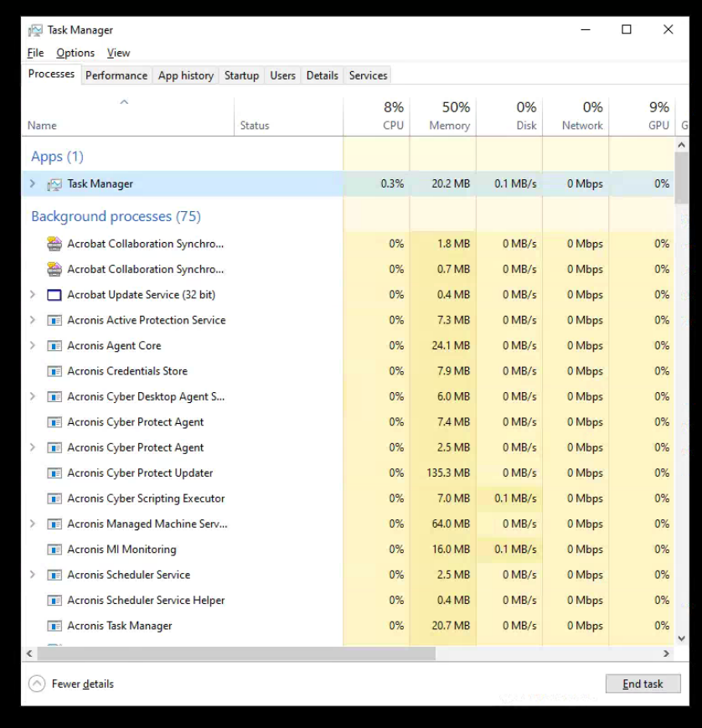
Task: Click Acronis Cyber Protect Agent icon (2.5 MB)
Action: tap(54, 448)
